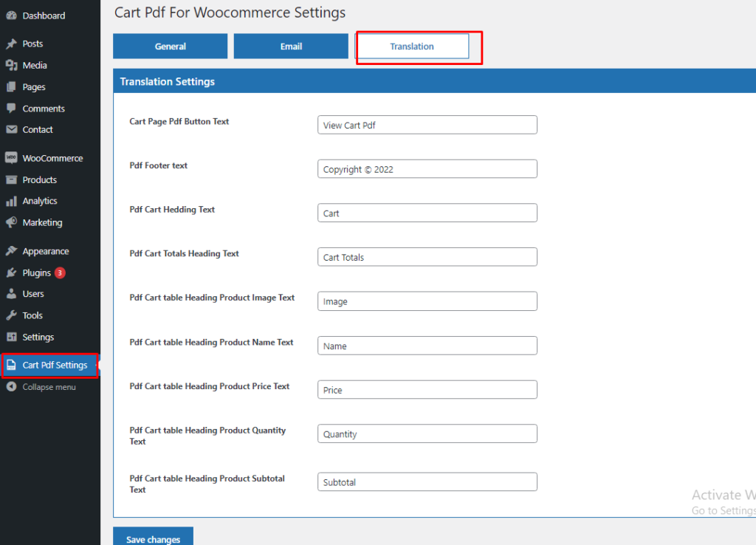Image resolution: width=756 pixels, height=545 pixels.
Task: Open the Pages menu item
Action: tap(50, 87)
